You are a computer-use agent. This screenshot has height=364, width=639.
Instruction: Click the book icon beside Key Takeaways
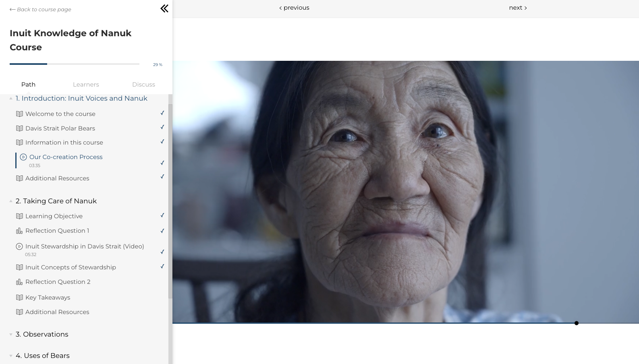tap(19, 298)
